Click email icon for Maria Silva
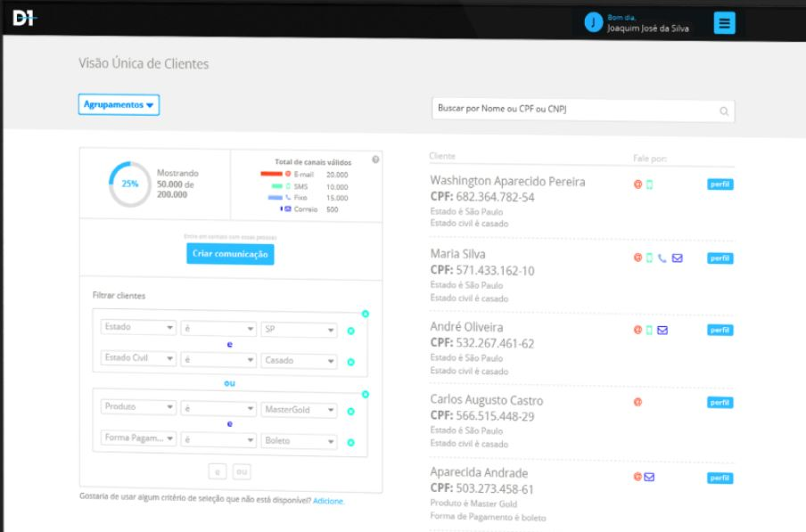 point(637,258)
